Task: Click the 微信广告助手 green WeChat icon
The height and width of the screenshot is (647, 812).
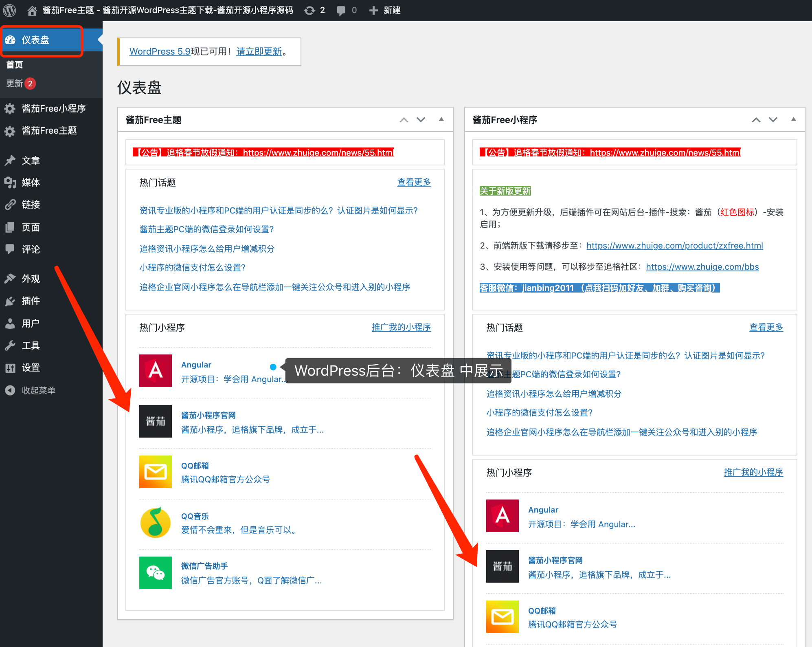Action: click(x=156, y=573)
